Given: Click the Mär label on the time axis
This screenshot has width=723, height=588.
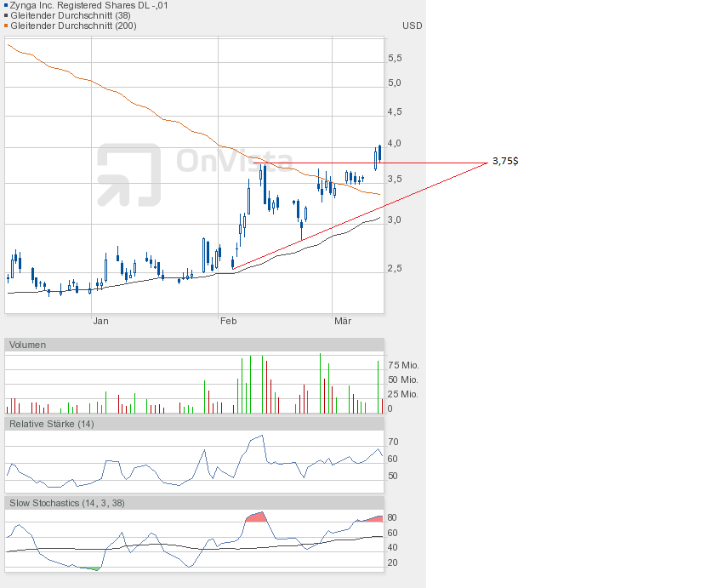Looking at the screenshot, I should point(343,321).
